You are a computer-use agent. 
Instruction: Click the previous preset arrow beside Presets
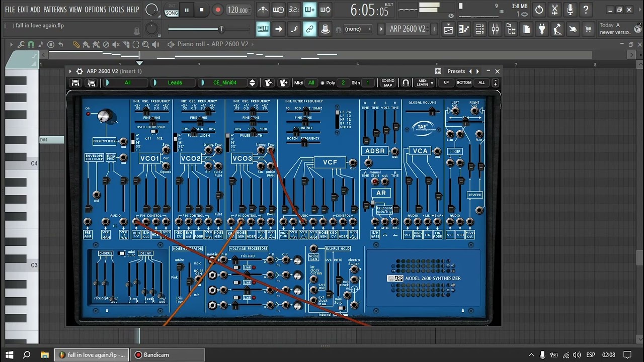pos(470,71)
